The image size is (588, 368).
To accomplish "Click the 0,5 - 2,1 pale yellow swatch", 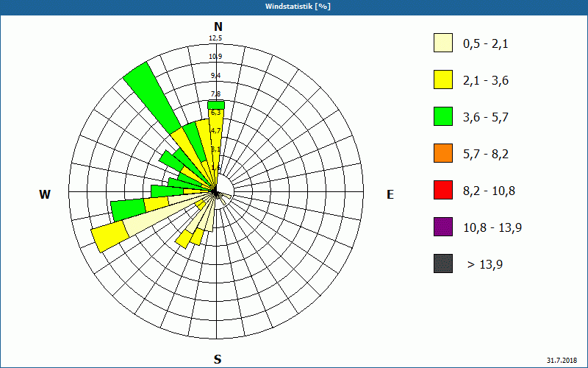I will pos(443,43).
